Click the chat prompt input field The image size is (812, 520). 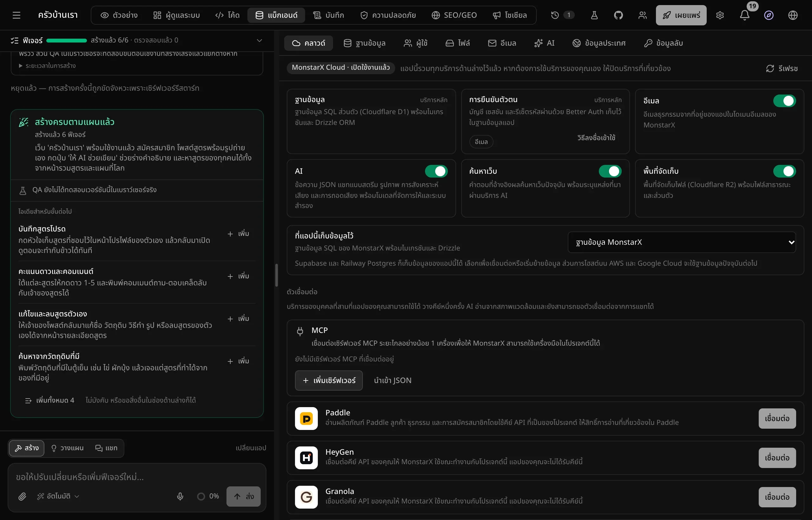(x=137, y=477)
